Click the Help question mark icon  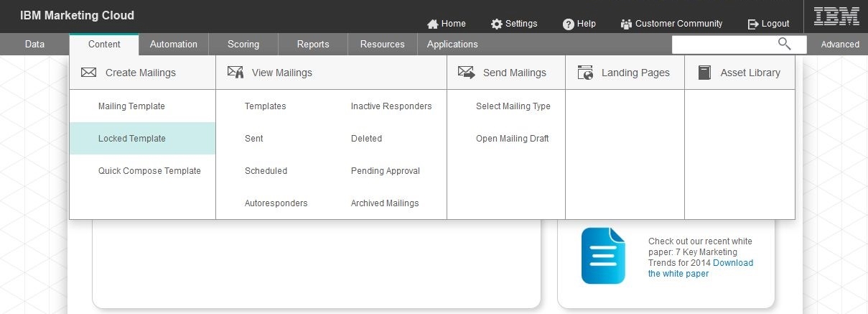tap(569, 24)
